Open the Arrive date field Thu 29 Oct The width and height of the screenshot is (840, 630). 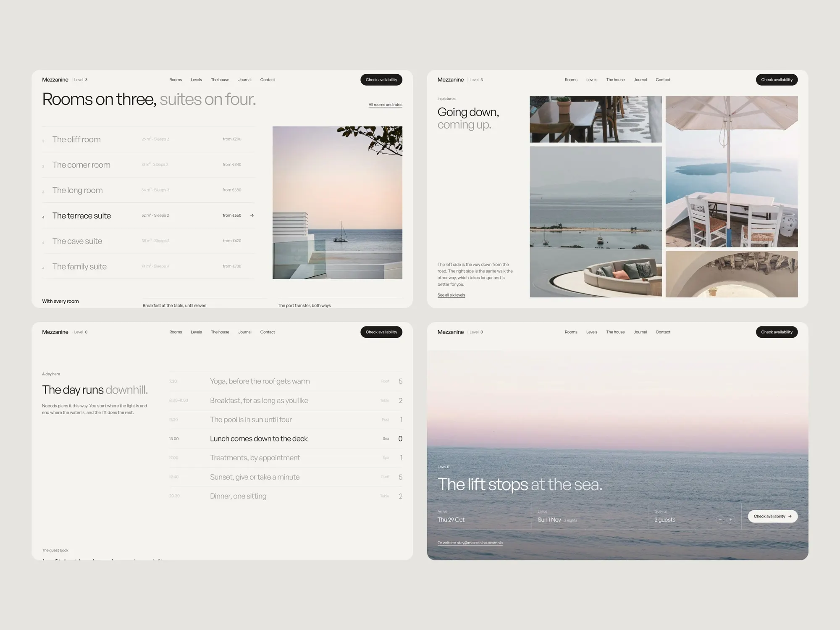484,517
